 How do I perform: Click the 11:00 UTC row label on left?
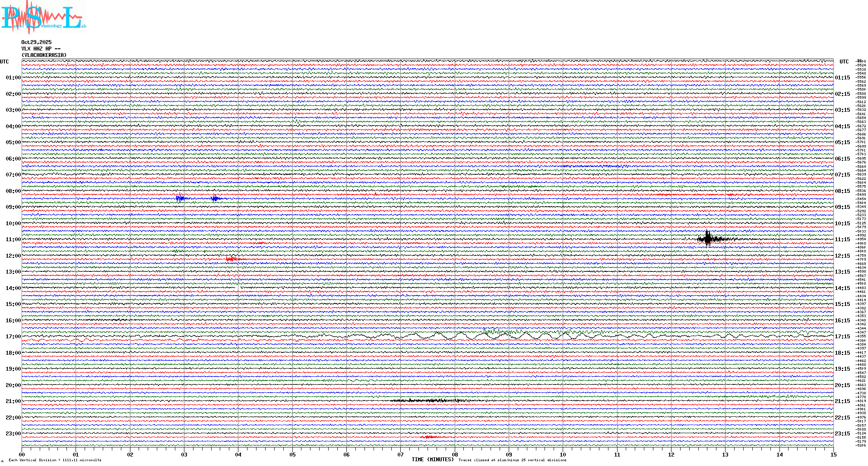pos(13,239)
